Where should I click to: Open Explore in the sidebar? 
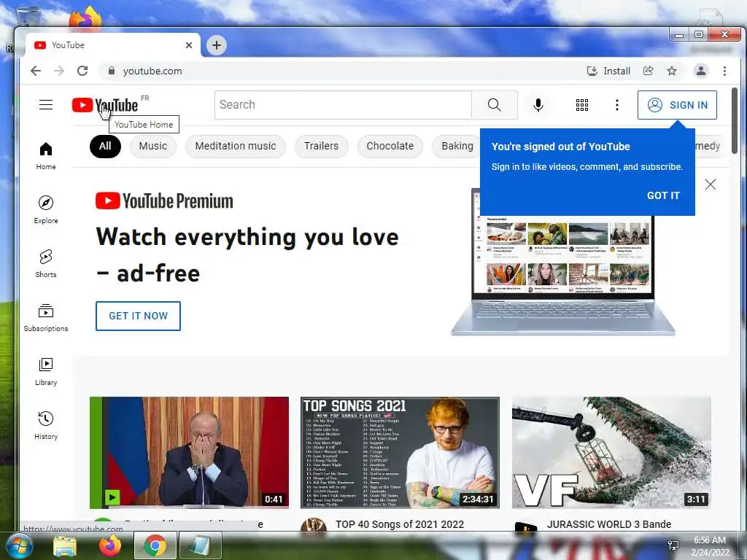(x=46, y=210)
